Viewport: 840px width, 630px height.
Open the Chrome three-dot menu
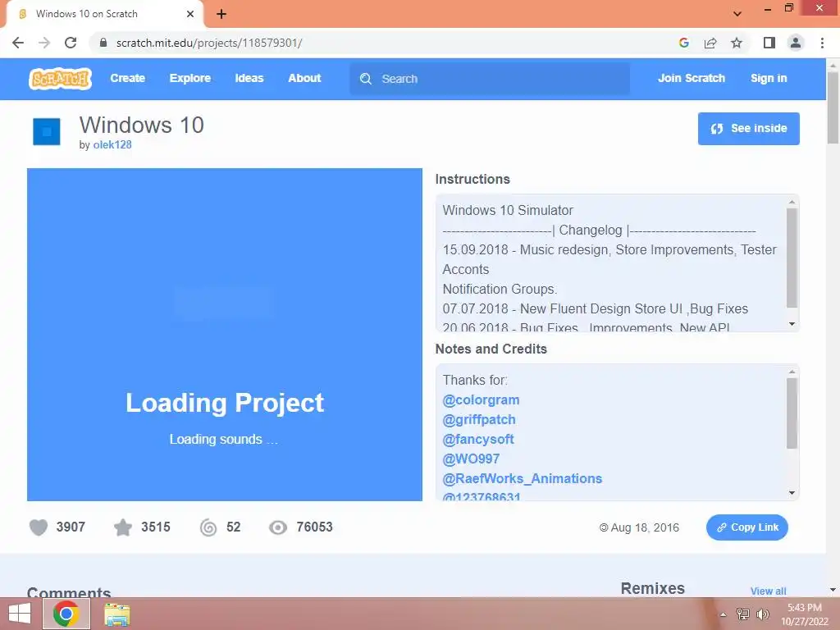pos(822,43)
